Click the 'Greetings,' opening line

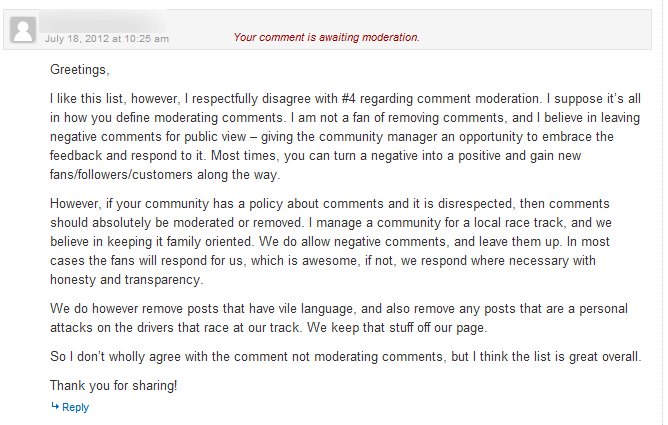pos(80,69)
